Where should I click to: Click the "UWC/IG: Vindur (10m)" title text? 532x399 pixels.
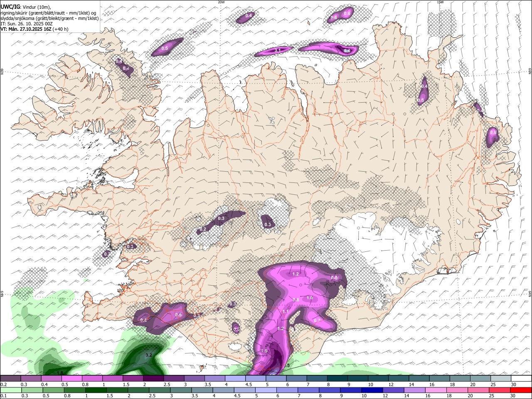25,7
